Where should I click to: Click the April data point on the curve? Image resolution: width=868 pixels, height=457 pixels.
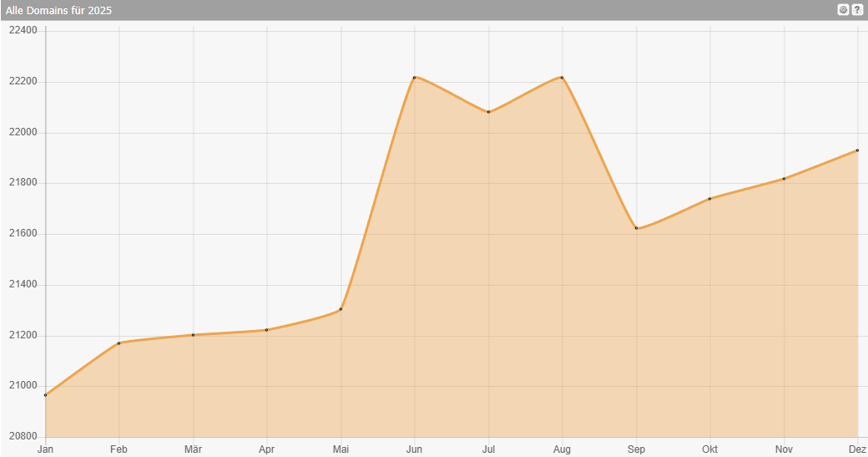pos(267,330)
